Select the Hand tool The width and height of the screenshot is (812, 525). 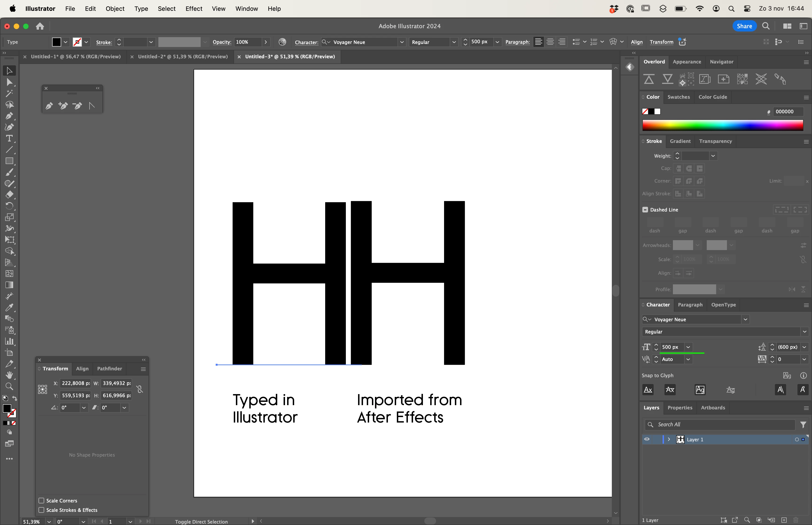click(x=9, y=375)
